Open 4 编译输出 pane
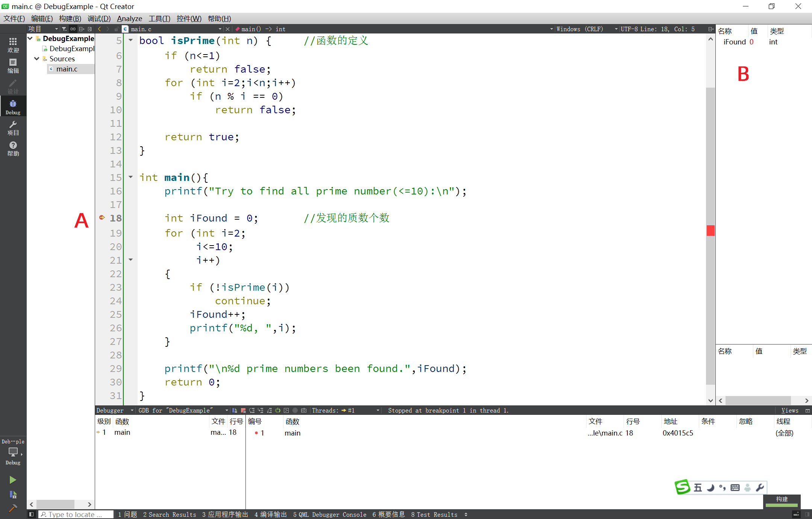Image resolution: width=812 pixels, height=519 pixels. point(271,514)
